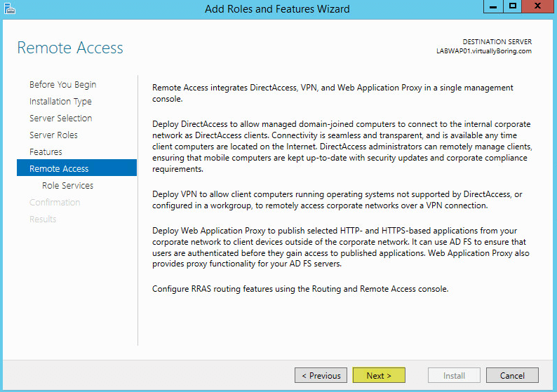Select the Server Selection step
Image resolution: width=557 pixels, height=392 pixels.
coord(61,119)
